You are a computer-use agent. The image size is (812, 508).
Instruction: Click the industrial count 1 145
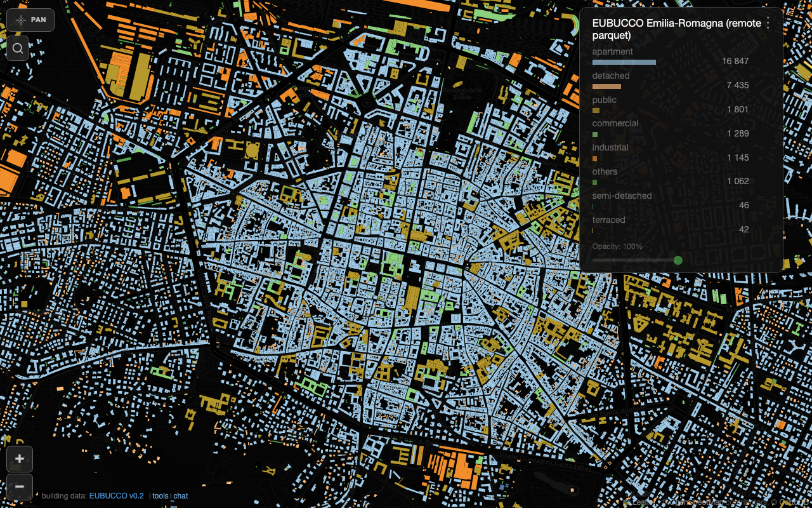pos(738,157)
